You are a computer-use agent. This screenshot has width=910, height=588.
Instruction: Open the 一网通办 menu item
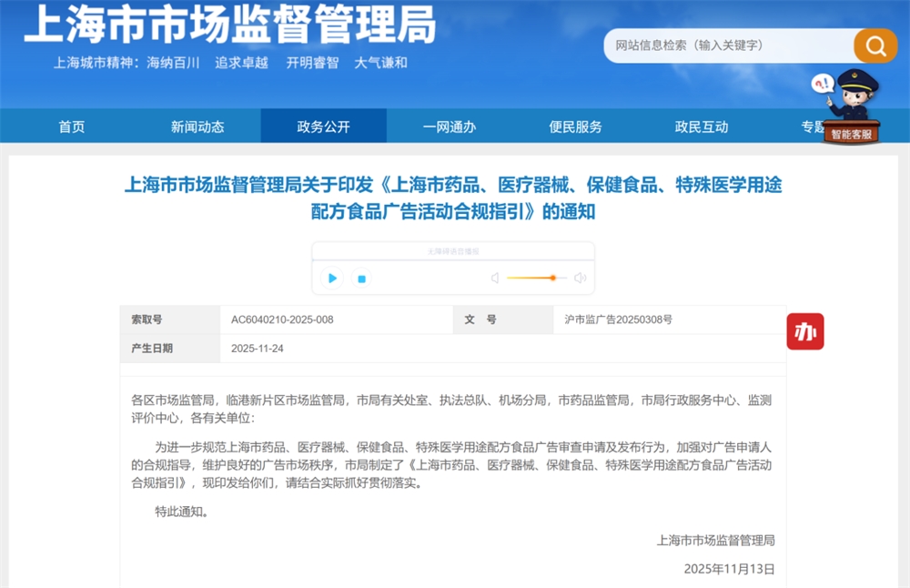(x=450, y=127)
